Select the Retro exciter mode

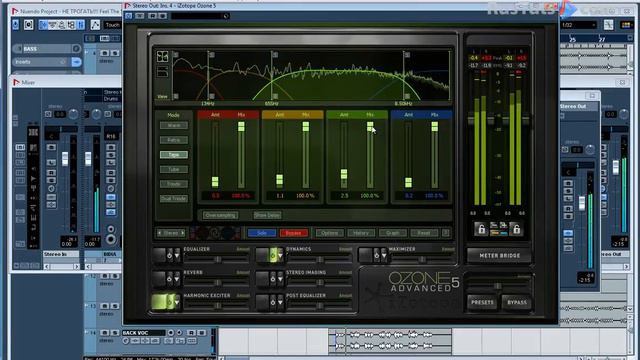click(x=174, y=140)
